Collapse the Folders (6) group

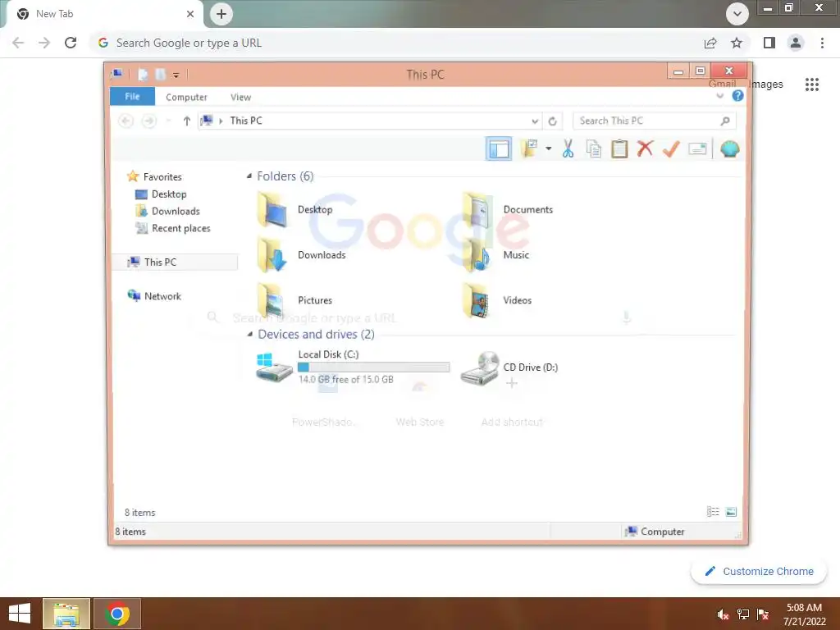(x=249, y=176)
